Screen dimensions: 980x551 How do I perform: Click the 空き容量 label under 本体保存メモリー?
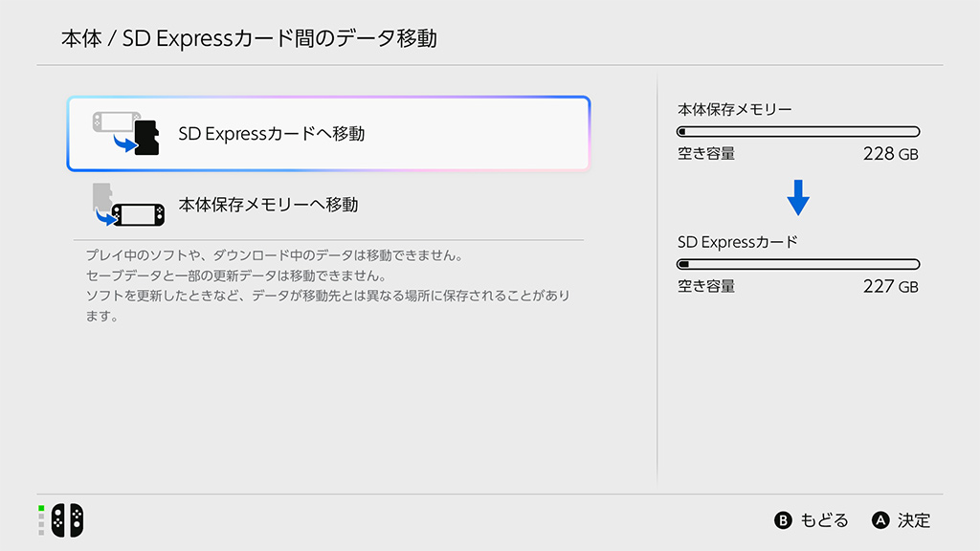[x=706, y=153]
